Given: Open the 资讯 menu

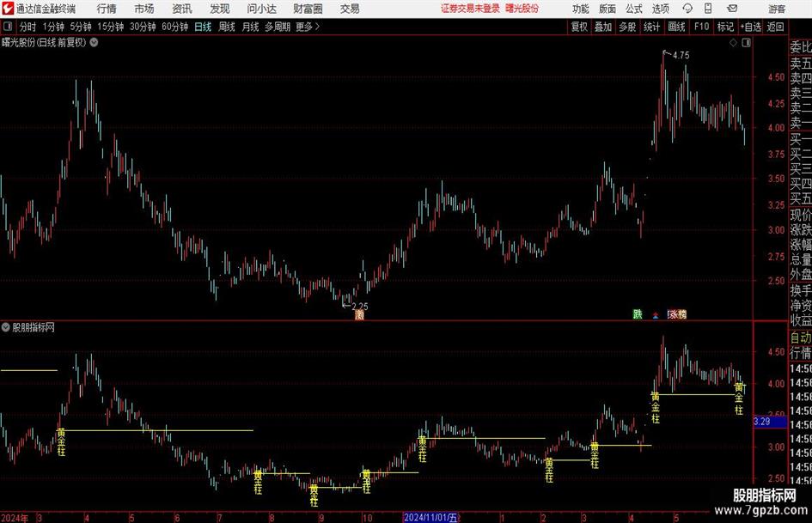Looking at the screenshot, I should (182, 9).
